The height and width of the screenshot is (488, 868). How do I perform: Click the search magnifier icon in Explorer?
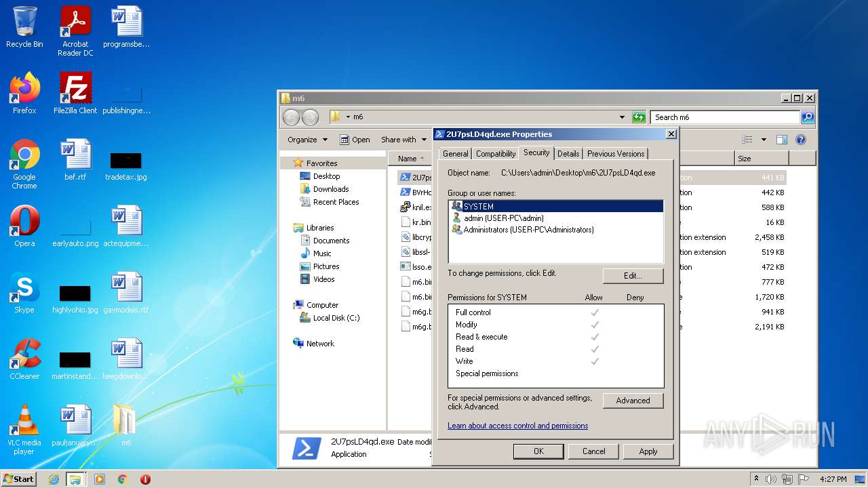click(x=807, y=117)
